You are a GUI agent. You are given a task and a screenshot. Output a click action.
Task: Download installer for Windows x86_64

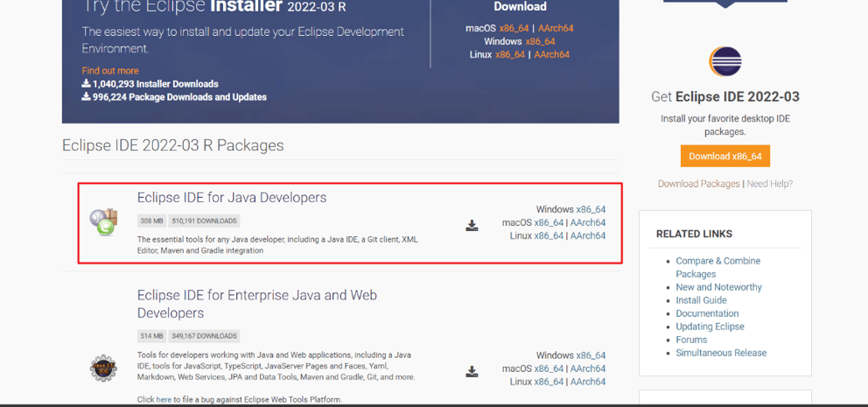(x=540, y=41)
